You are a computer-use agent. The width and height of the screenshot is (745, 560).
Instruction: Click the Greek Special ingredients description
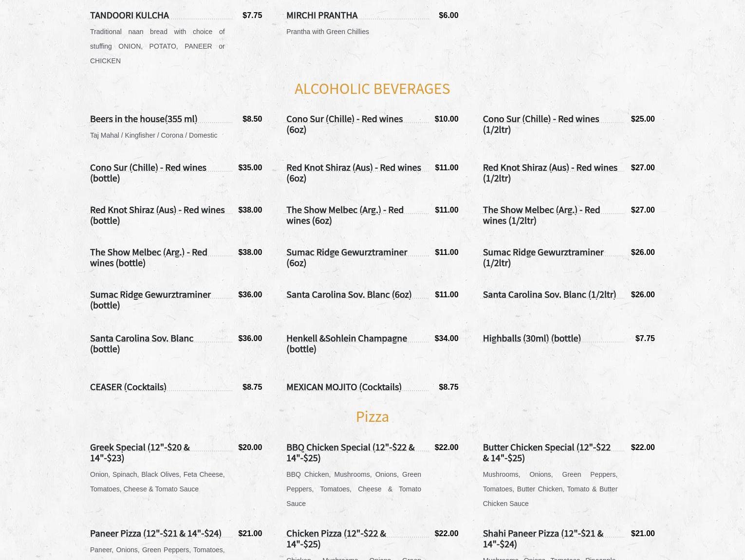point(157,482)
